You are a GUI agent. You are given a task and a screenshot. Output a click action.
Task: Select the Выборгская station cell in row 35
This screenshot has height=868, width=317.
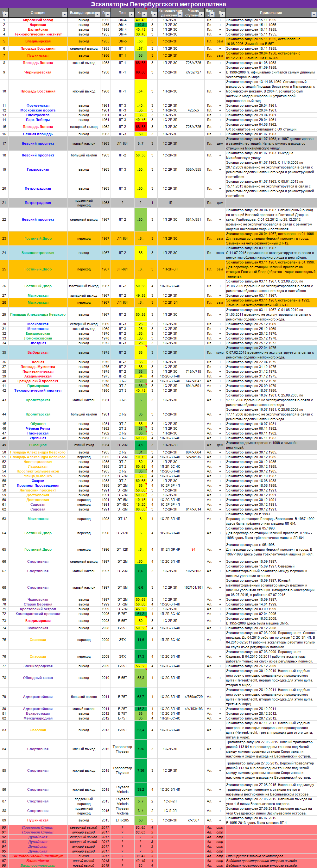(38, 352)
